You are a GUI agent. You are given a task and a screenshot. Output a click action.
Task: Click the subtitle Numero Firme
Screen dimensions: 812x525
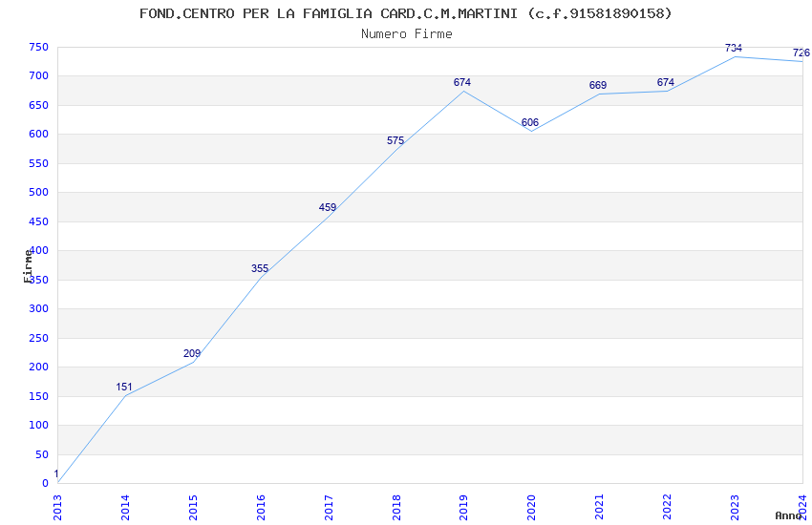tap(407, 34)
